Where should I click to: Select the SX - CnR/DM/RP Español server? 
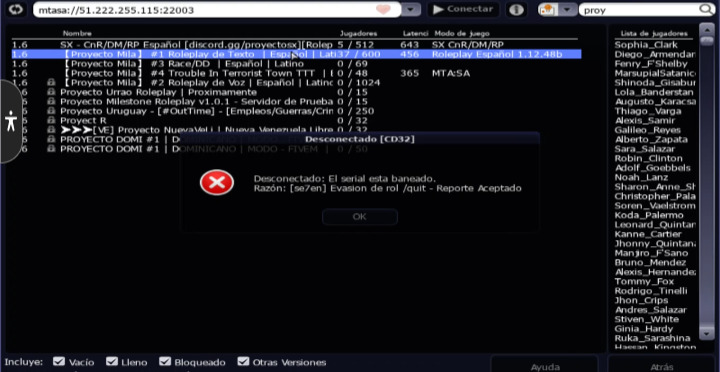296,45
